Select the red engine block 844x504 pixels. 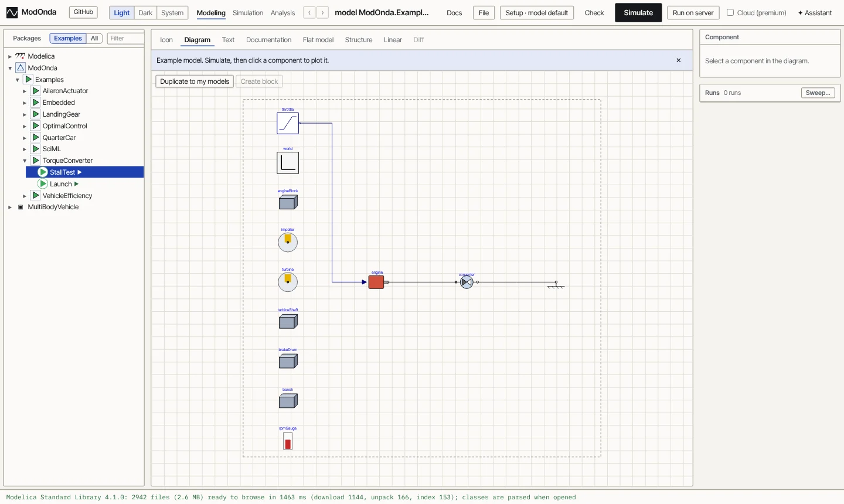[376, 282]
